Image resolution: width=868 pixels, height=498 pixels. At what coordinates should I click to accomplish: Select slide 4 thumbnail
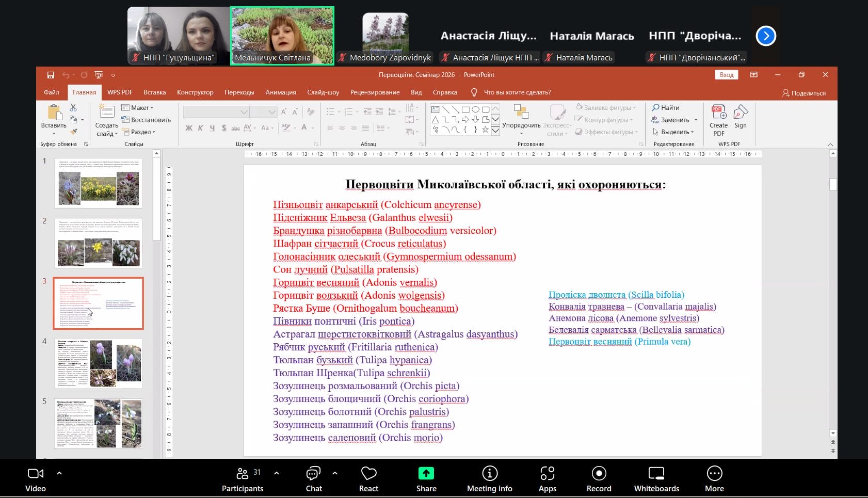point(98,363)
